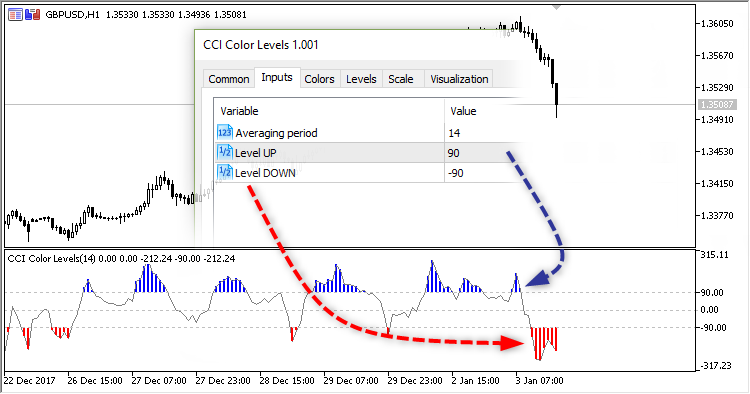
Task: Click the Averaging period integer type icon
Action: pyautogui.click(x=225, y=132)
